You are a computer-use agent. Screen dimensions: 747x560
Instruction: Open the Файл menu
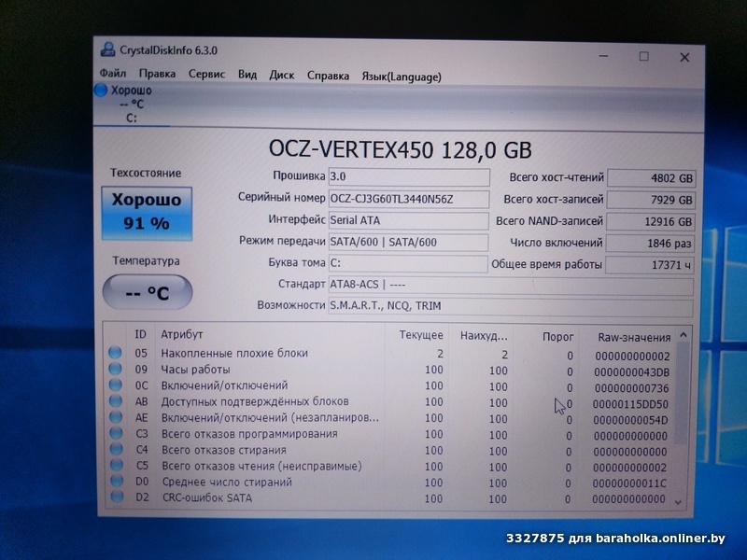[x=113, y=74]
